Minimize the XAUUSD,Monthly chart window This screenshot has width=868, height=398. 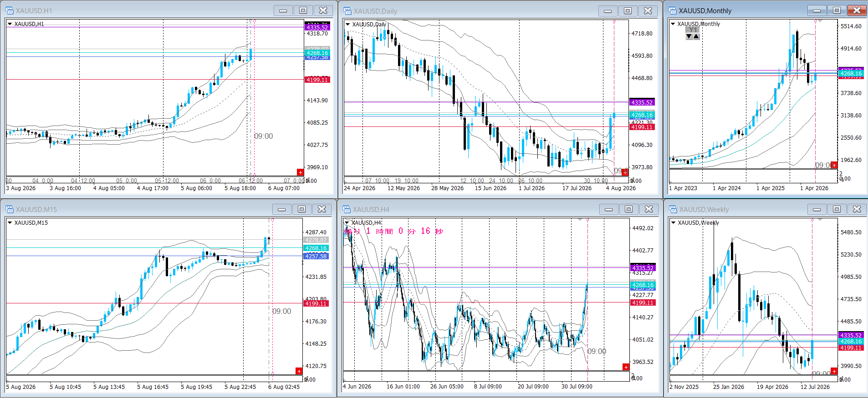817,10
